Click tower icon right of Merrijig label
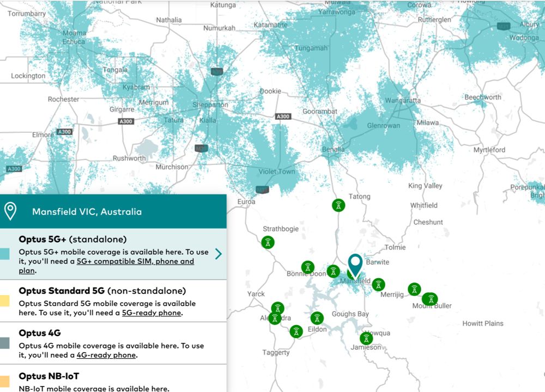 tap(414, 289)
